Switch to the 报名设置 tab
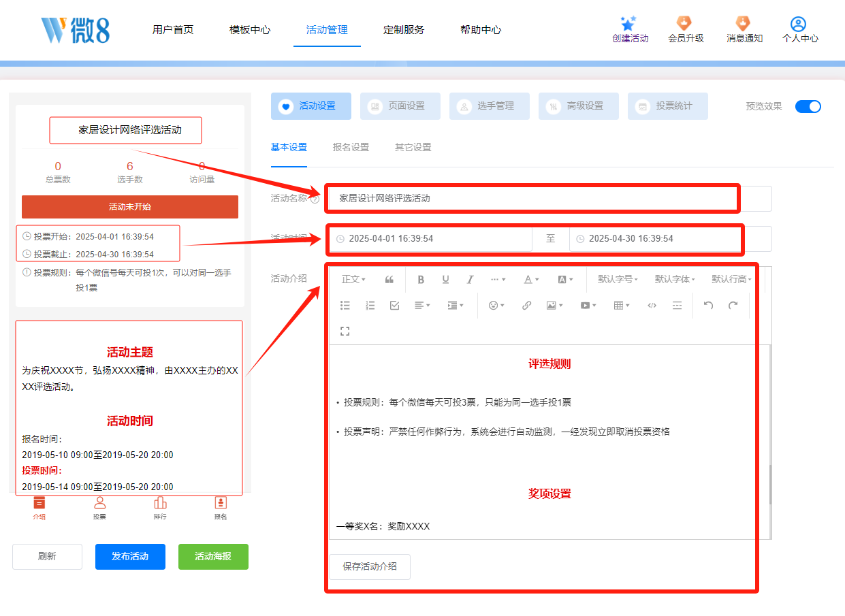 (351, 147)
